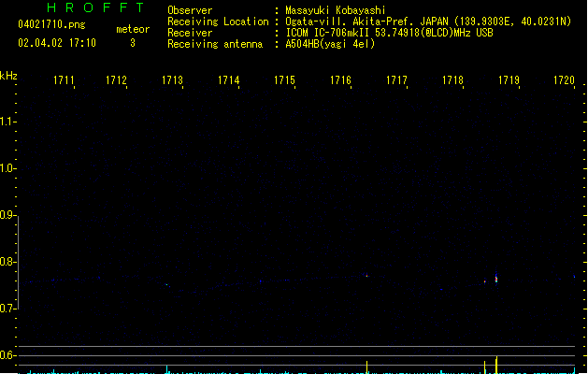Click the 0.7 kHz frequency axis label
The image size is (588, 374).
(x=7, y=309)
